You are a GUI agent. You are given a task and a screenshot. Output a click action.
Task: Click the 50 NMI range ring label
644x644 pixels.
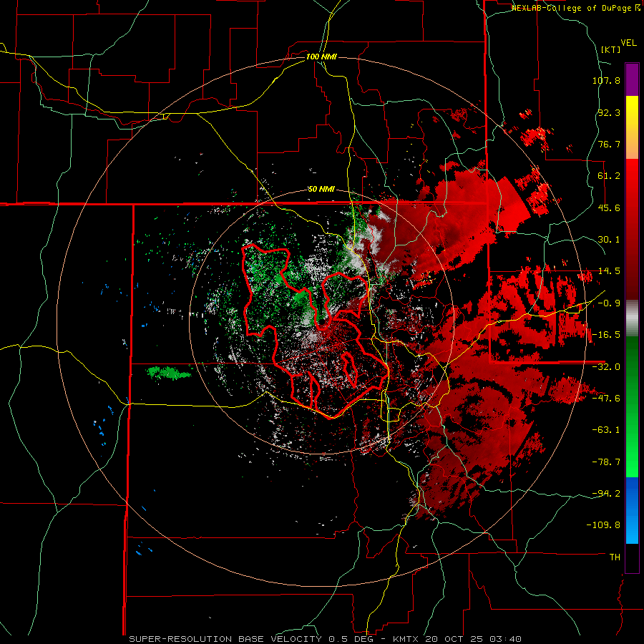[321, 190]
